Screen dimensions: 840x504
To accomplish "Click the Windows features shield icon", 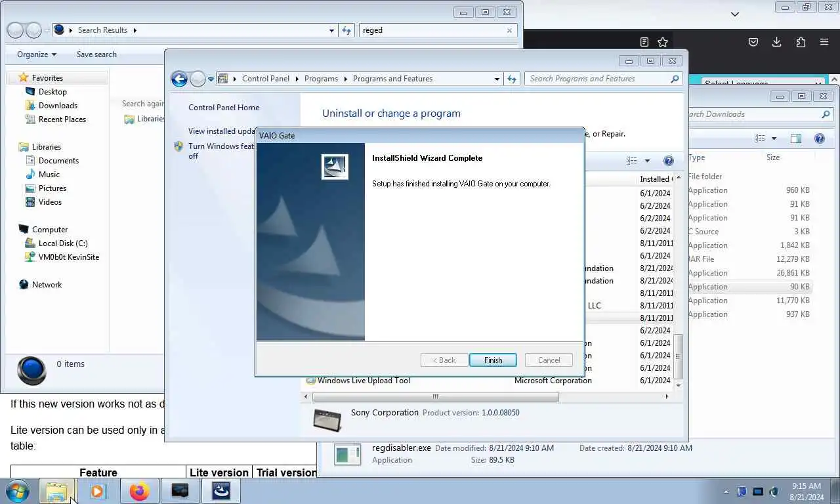I will pos(178,146).
